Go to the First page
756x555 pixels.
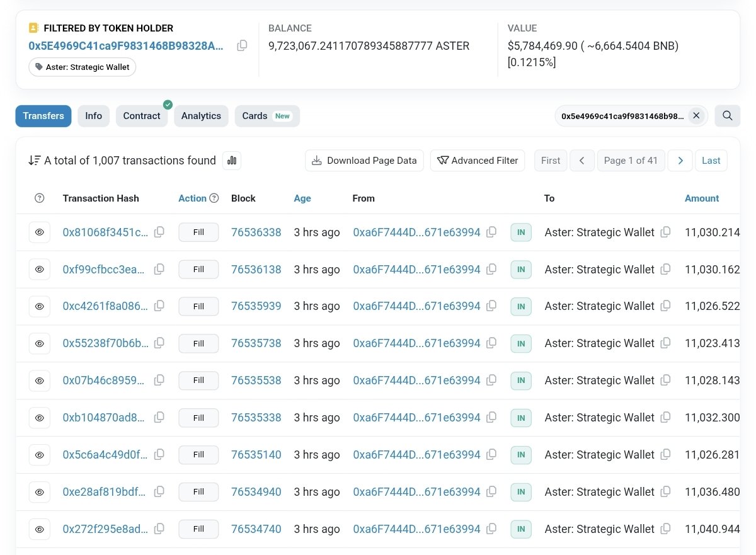(x=551, y=161)
